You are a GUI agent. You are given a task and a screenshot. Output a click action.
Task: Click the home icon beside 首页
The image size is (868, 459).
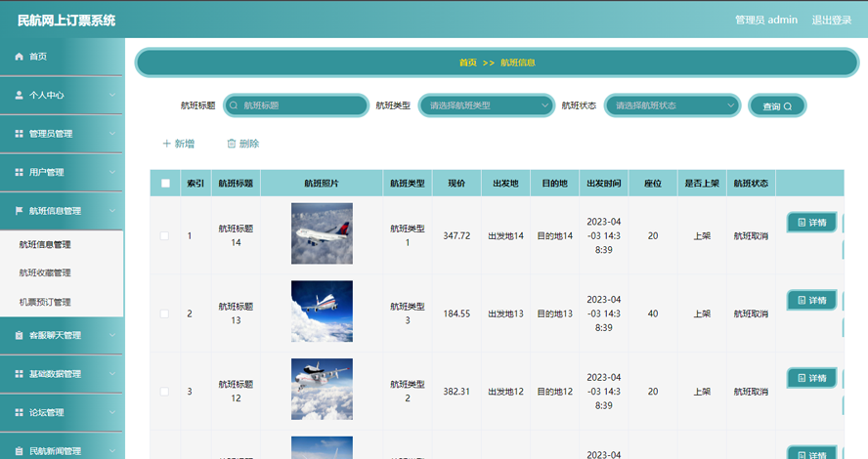coord(19,57)
